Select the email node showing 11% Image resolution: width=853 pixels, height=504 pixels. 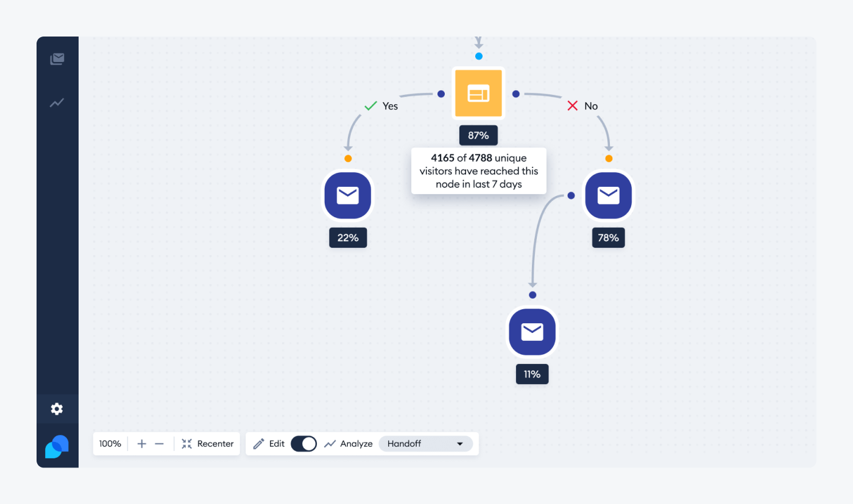pyautogui.click(x=532, y=332)
